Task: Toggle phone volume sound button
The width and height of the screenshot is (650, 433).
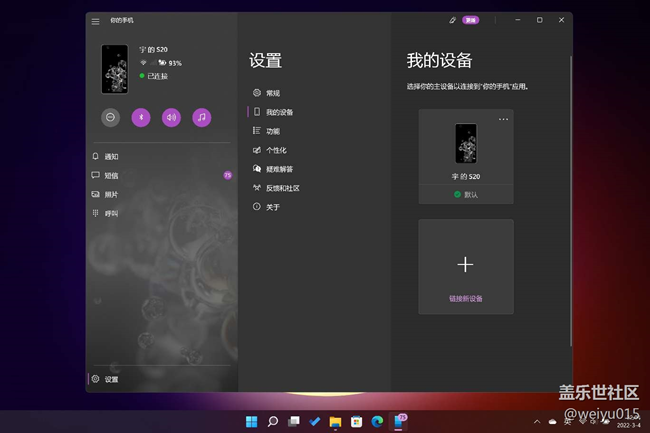Action: [x=171, y=117]
